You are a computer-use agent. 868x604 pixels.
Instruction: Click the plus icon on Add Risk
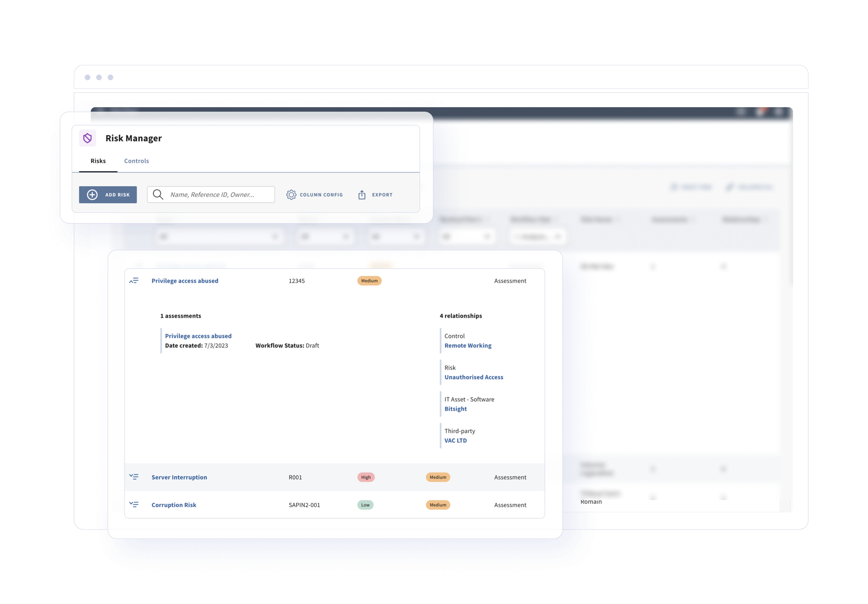[92, 195]
